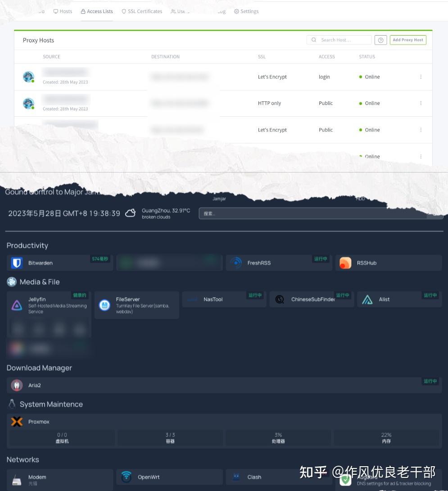Collapse the Download Manager group

pyautogui.click(x=39, y=368)
